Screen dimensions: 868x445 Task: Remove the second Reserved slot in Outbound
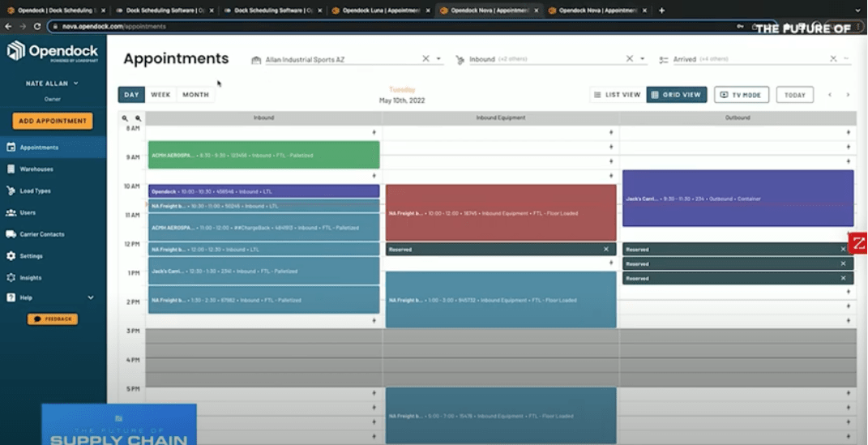(843, 263)
